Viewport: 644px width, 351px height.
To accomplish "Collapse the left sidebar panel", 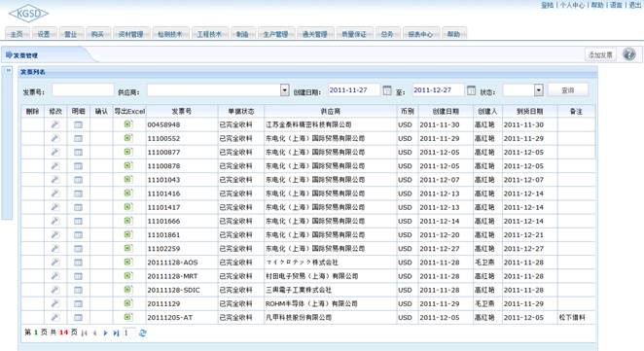I will 8,71.
